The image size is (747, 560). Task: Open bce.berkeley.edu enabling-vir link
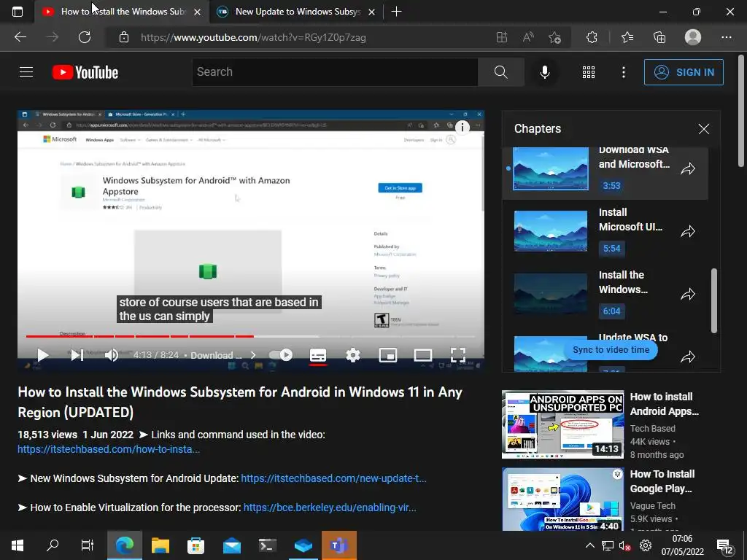point(330,507)
